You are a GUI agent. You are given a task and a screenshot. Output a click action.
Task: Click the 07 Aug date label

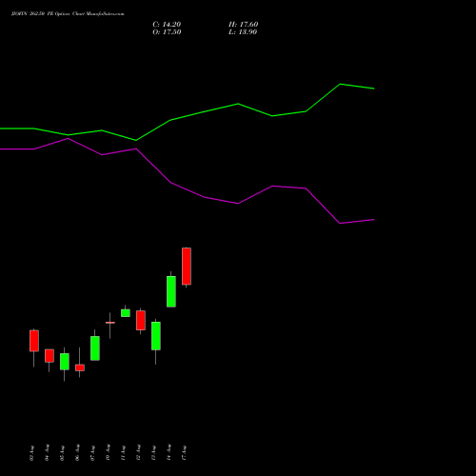coord(92,453)
